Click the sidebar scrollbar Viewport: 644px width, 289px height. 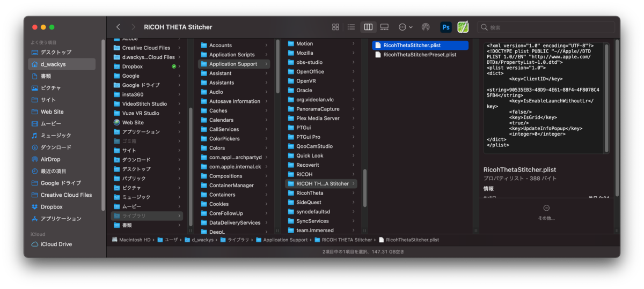(103, 125)
